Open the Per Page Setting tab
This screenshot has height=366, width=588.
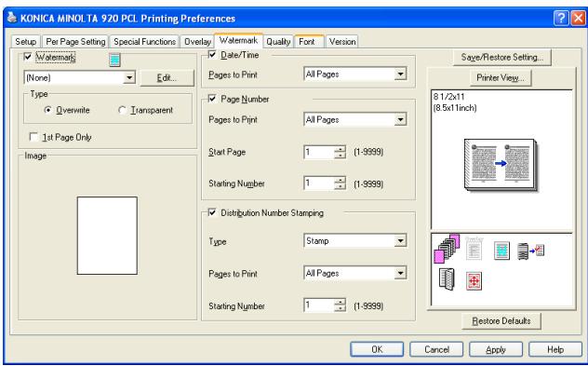tap(75, 42)
